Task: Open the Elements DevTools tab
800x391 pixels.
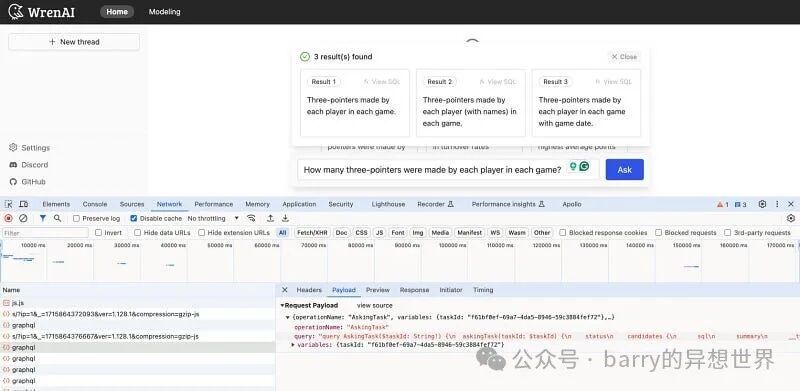Action: coord(56,204)
